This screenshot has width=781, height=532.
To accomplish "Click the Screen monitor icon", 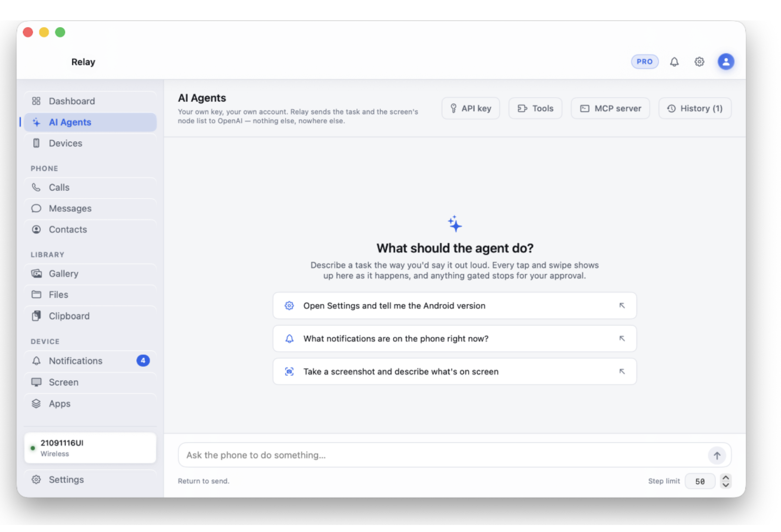I will click(x=36, y=382).
